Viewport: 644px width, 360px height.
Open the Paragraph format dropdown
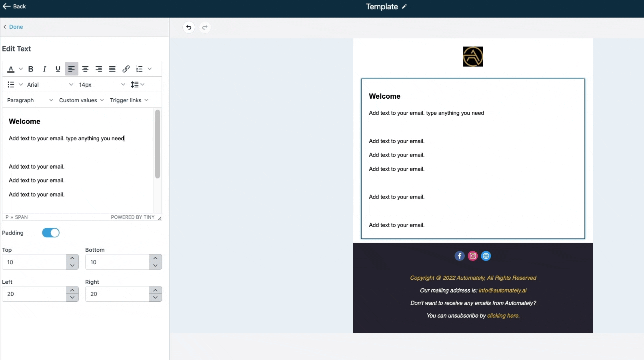coord(30,100)
